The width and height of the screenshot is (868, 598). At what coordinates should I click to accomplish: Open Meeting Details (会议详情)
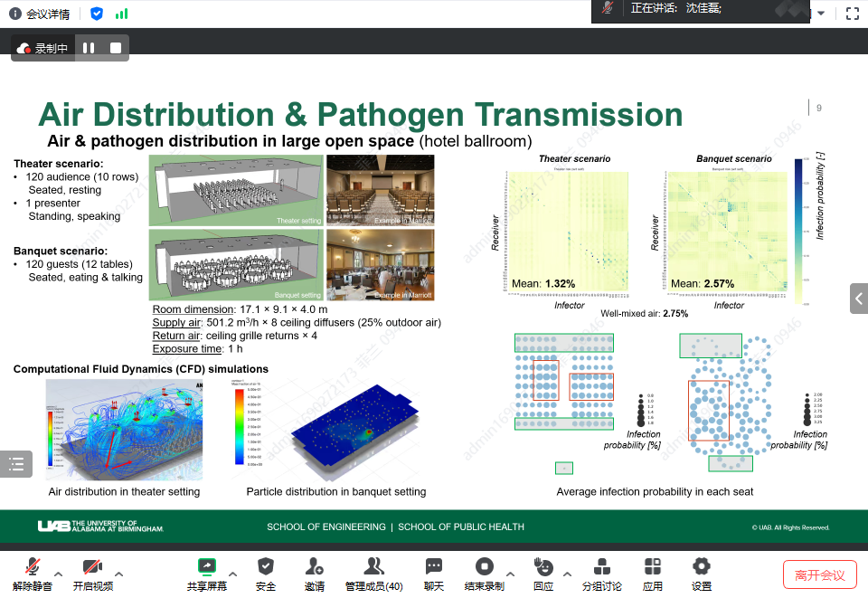(38, 14)
